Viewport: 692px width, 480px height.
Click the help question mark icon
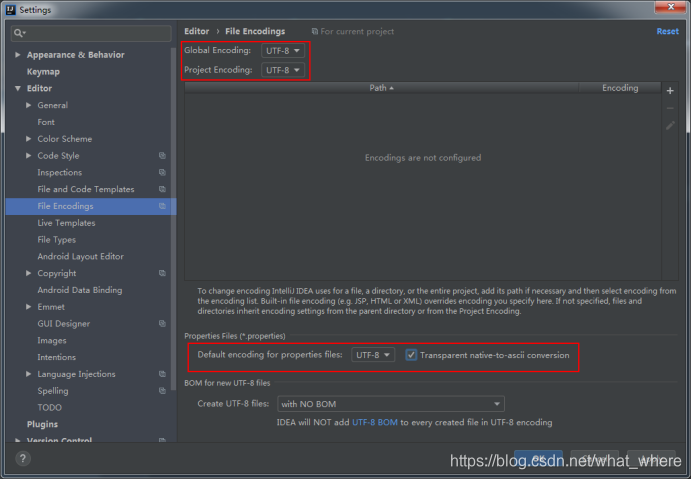pyautogui.click(x=23, y=459)
